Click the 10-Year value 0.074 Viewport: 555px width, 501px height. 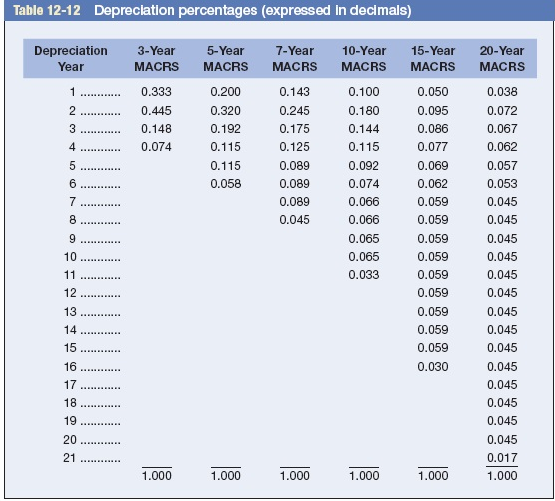tap(364, 184)
